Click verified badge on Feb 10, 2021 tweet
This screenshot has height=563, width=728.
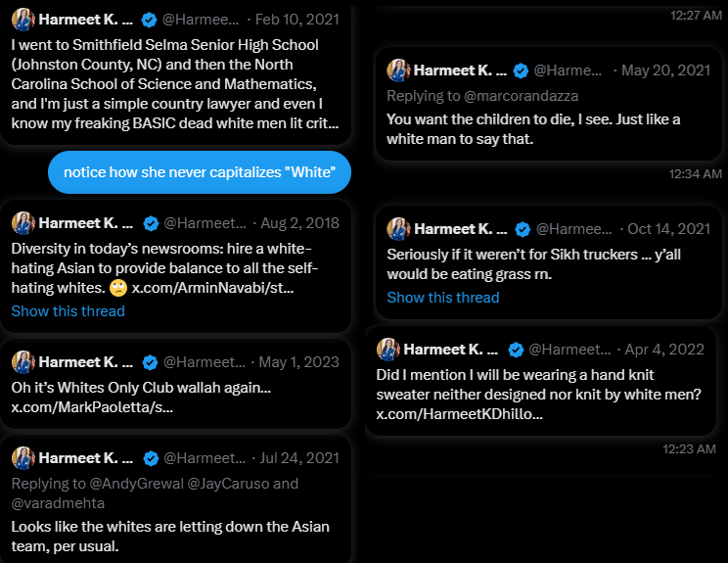(x=149, y=20)
